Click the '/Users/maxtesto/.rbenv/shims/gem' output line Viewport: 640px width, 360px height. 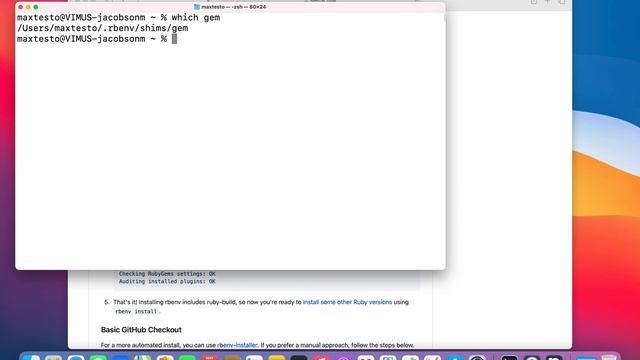tap(102, 28)
